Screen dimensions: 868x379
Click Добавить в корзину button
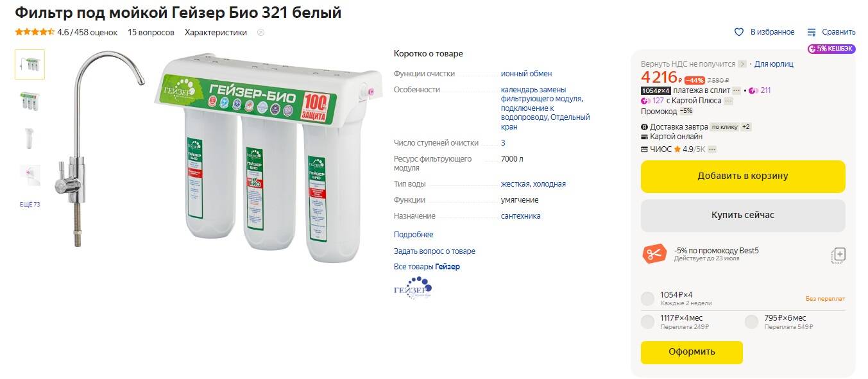tap(743, 176)
